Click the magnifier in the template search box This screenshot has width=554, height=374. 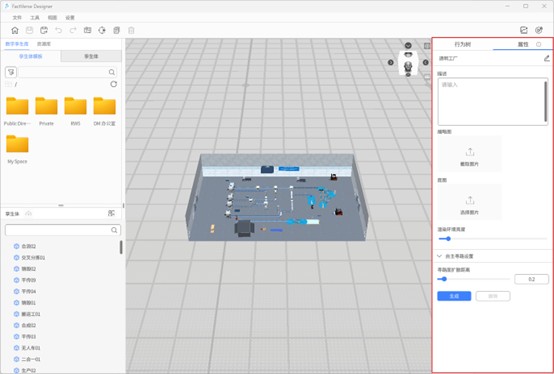click(x=112, y=72)
